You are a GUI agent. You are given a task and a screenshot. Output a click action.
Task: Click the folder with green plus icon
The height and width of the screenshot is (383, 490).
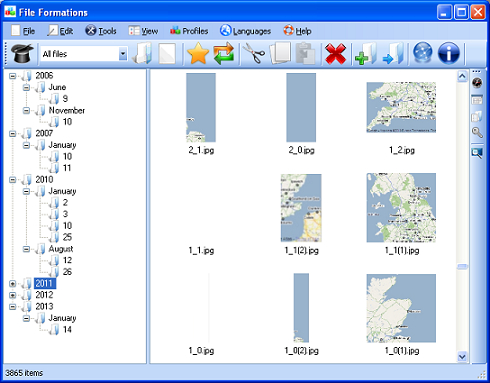[366, 53]
